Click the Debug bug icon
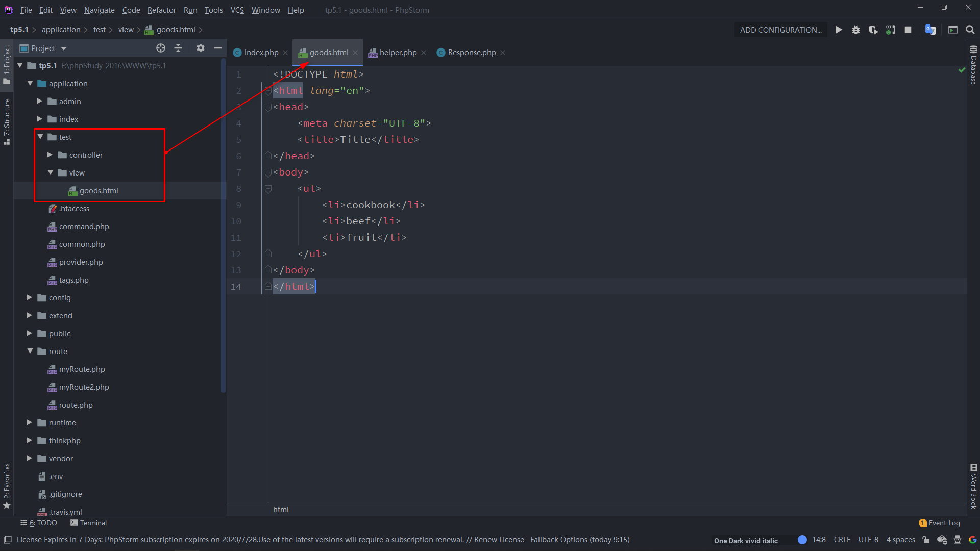This screenshot has width=980, height=551. pos(856,30)
